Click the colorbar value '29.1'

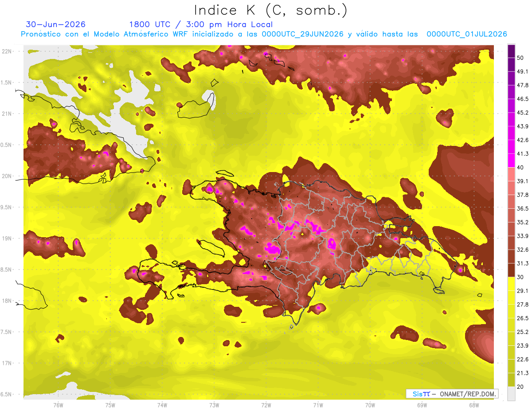click(x=522, y=291)
